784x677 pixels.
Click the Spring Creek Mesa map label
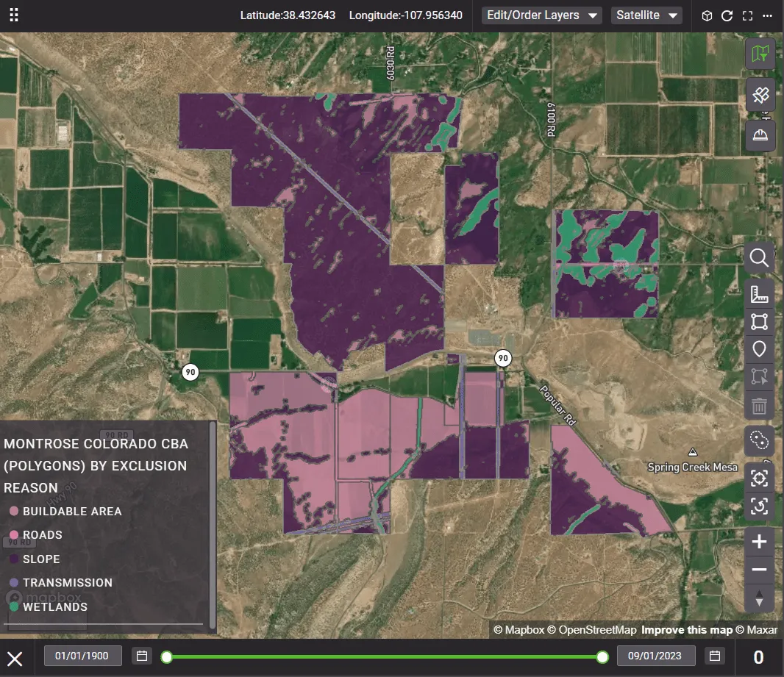point(693,467)
